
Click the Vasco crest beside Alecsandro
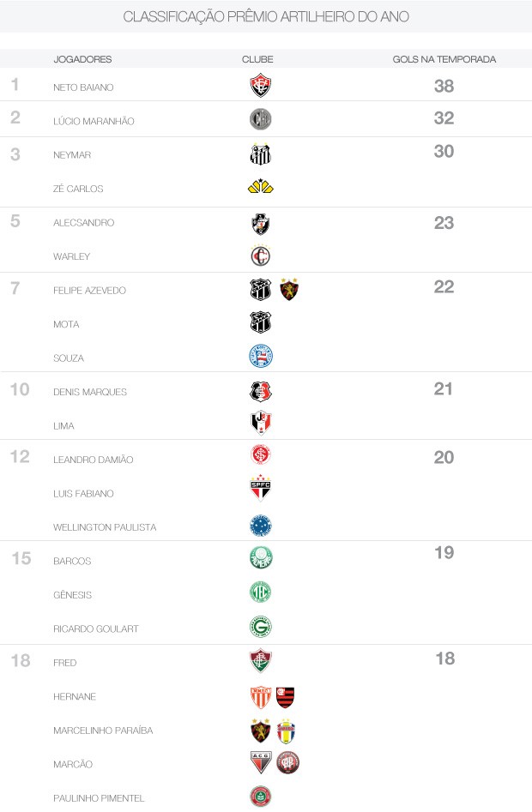[260, 223]
